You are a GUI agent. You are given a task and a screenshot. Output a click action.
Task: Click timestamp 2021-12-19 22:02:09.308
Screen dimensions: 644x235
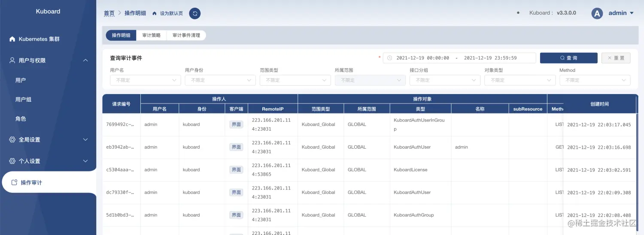(x=599, y=193)
